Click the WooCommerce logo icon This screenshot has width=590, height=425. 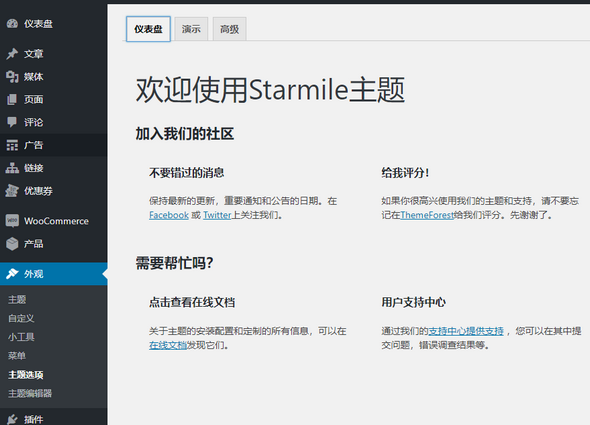[x=12, y=221]
